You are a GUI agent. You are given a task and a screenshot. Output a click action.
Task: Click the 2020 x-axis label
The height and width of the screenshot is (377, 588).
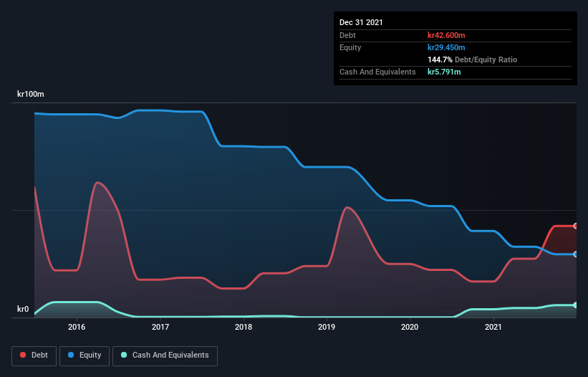410,327
